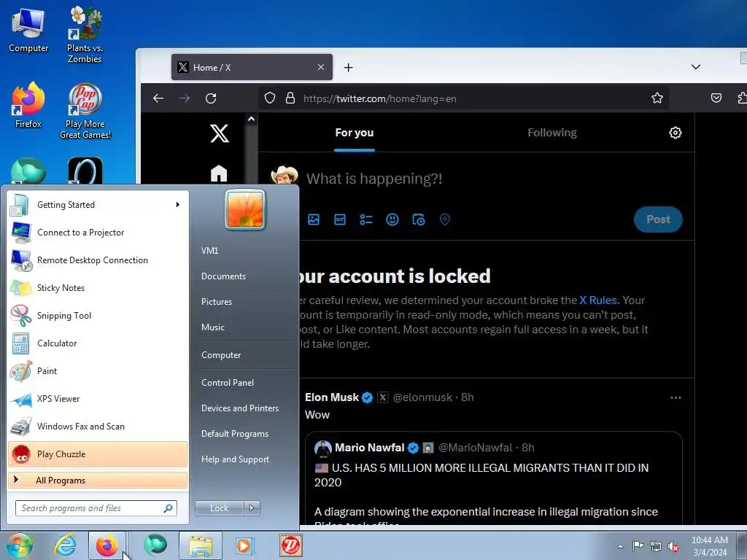Launch Remote Desktop Connection
The image size is (747, 560).
pos(98,260)
